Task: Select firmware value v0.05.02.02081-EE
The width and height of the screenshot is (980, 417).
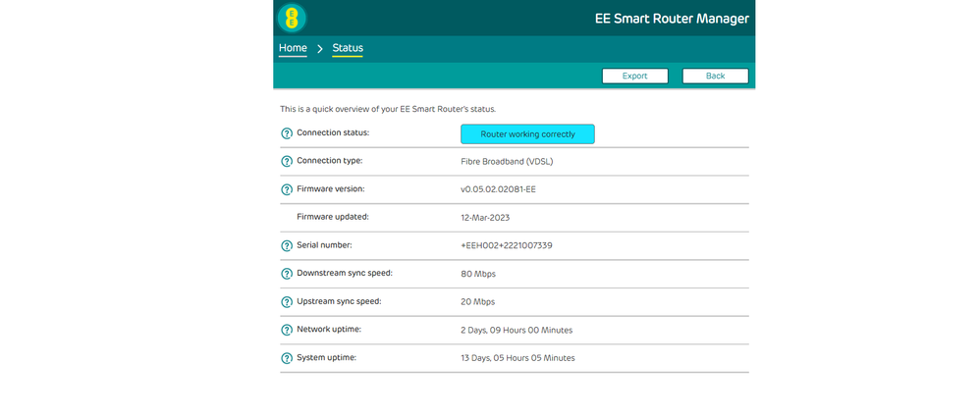Action: pos(498,189)
